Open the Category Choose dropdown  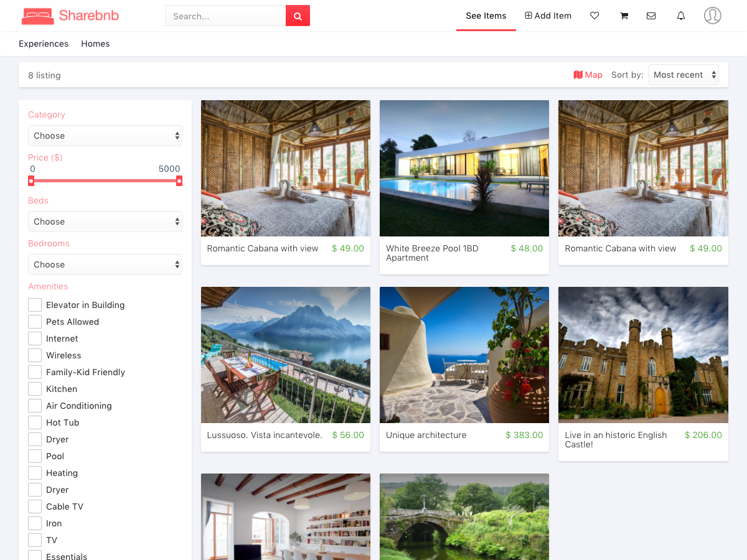[x=105, y=136]
